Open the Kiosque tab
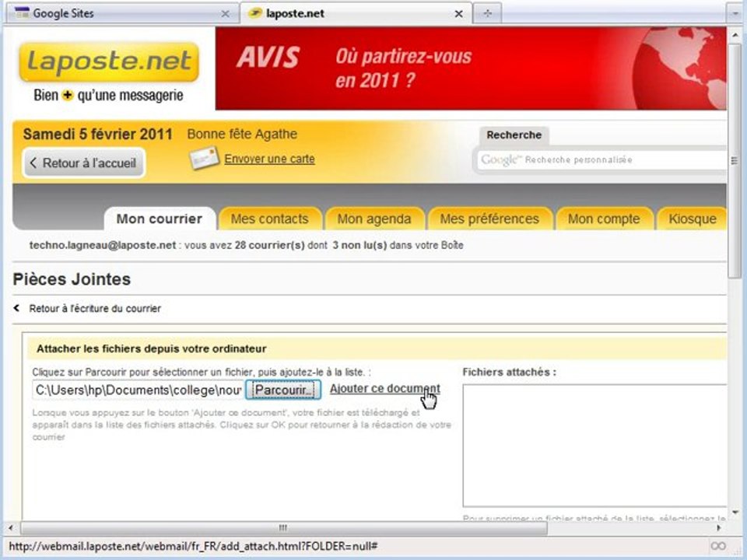Viewport: 747px width, 560px height. point(693,219)
